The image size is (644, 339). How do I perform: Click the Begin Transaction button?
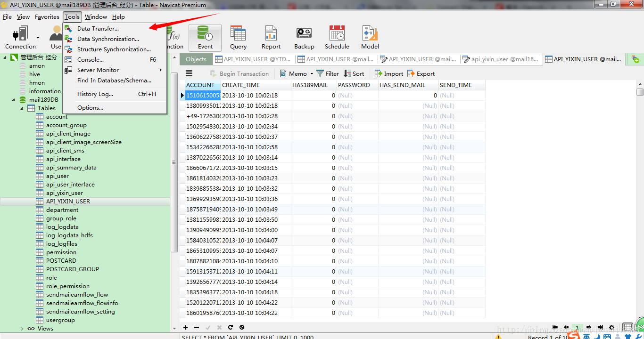(x=239, y=73)
